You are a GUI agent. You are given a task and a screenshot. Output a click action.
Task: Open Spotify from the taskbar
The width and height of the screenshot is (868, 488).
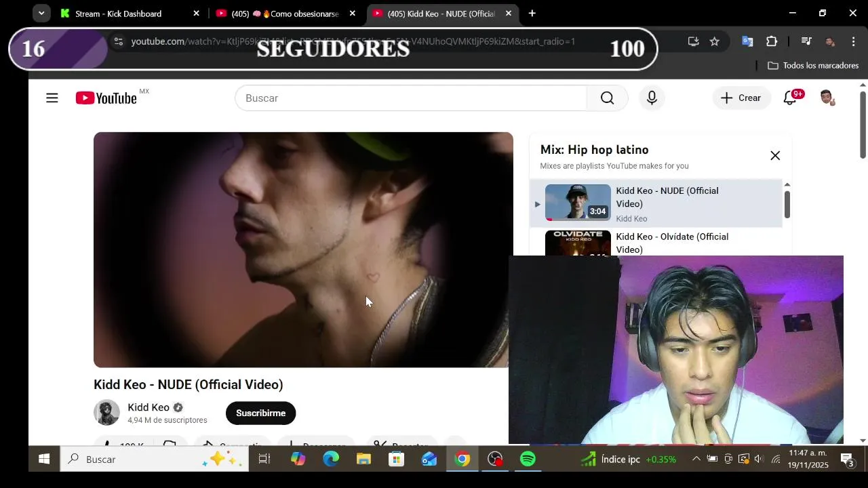(x=528, y=460)
